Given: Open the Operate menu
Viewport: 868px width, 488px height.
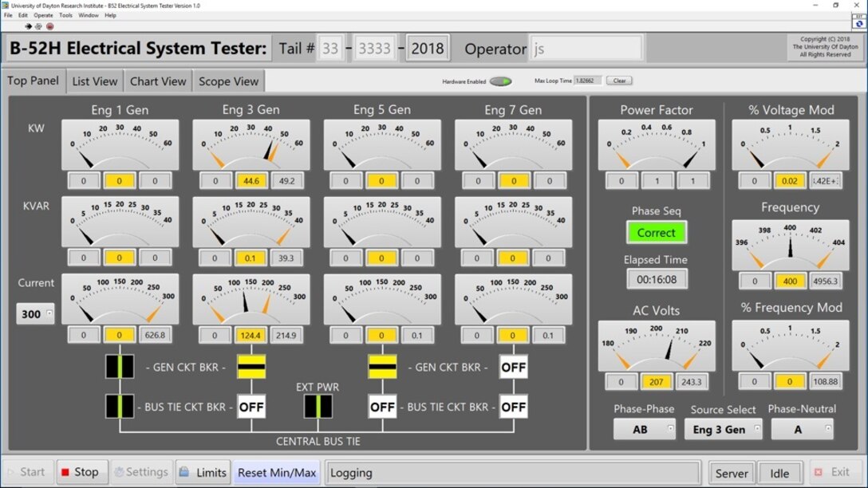Looking at the screenshot, I should 44,14.
